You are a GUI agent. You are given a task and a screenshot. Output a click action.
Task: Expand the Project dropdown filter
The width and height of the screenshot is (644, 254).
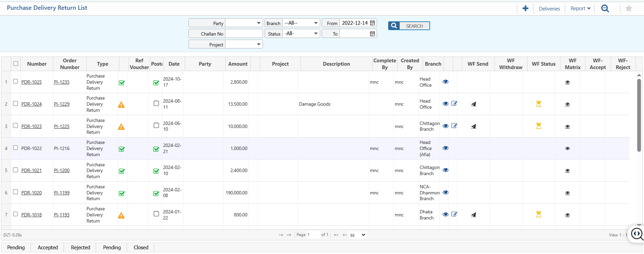coord(244,44)
